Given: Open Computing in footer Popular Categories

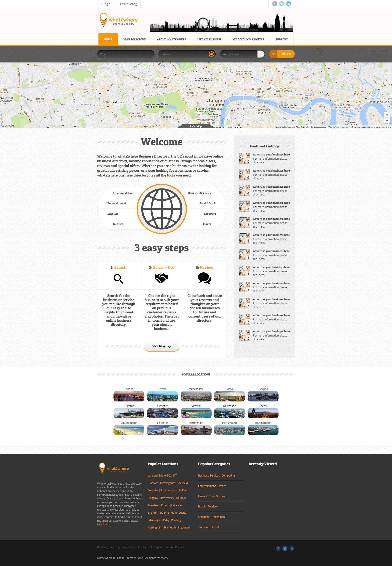Looking at the screenshot, I should point(228,475).
